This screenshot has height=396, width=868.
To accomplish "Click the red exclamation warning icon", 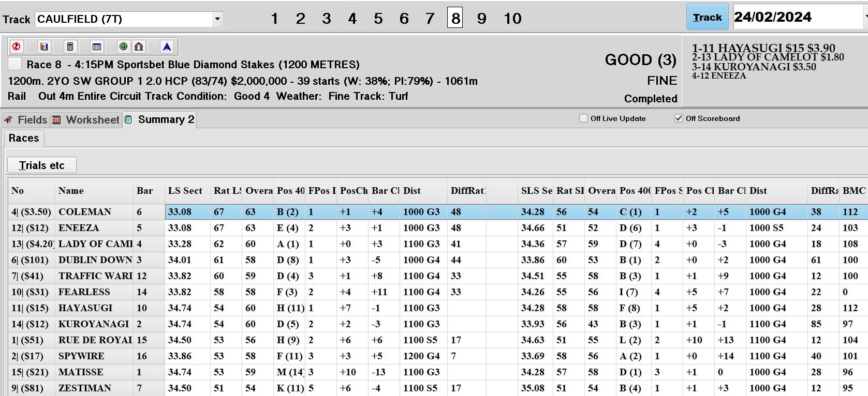I will pyautogui.click(x=17, y=47).
